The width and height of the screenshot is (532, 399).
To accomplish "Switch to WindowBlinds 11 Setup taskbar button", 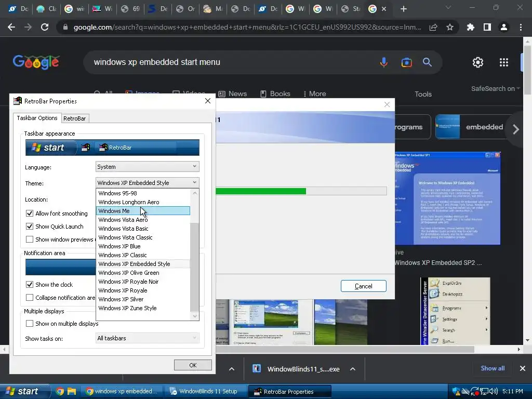I will [x=206, y=391].
